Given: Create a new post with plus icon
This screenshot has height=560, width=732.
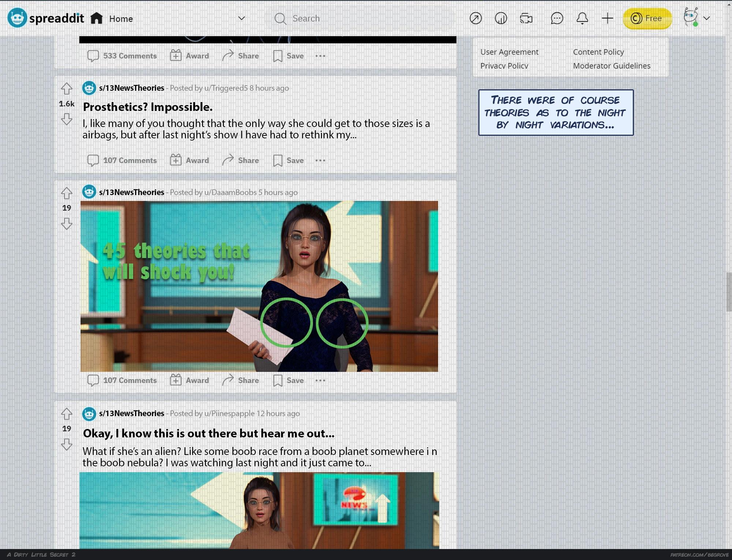Looking at the screenshot, I should [x=607, y=18].
